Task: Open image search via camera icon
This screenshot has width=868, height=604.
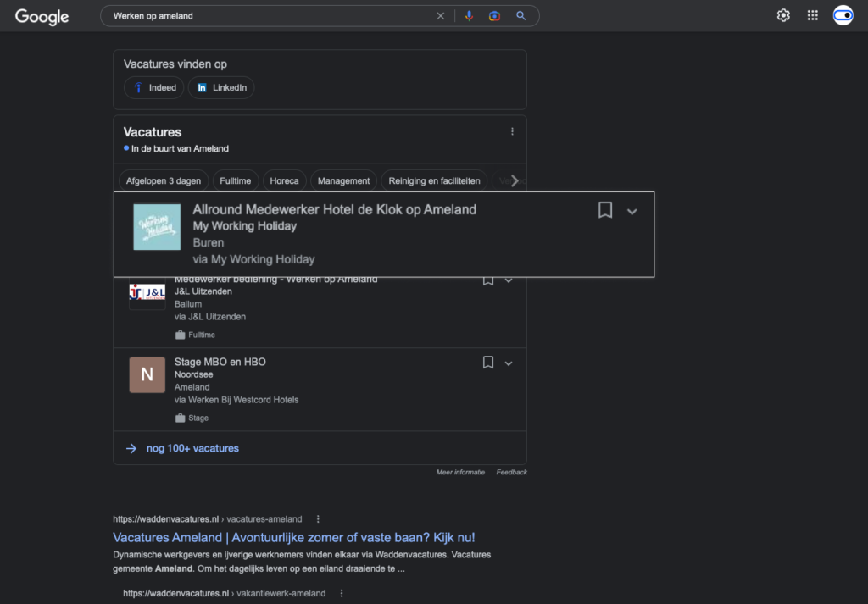Action: click(494, 16)
